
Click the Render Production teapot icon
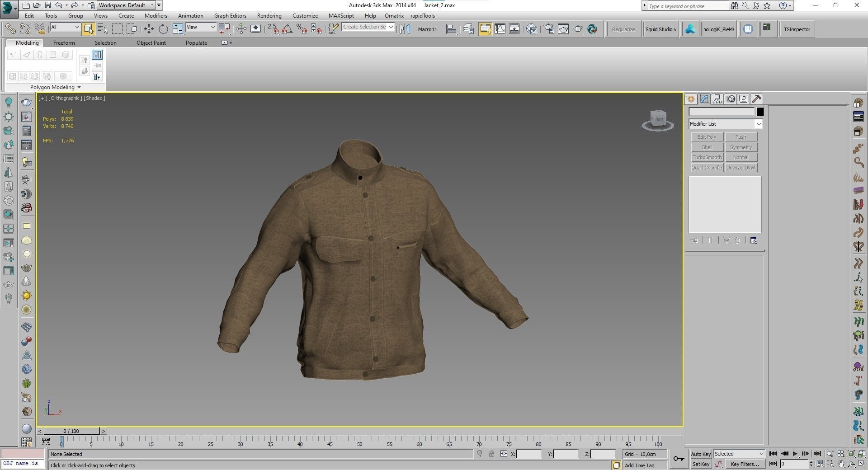click(578, 29)
